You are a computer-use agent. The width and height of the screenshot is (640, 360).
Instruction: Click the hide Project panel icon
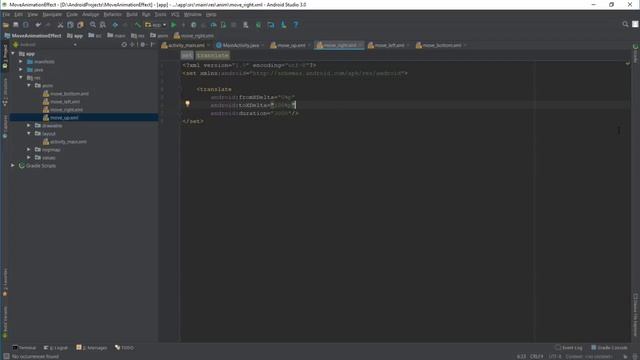pyautogui.click(x=153, y=44)
